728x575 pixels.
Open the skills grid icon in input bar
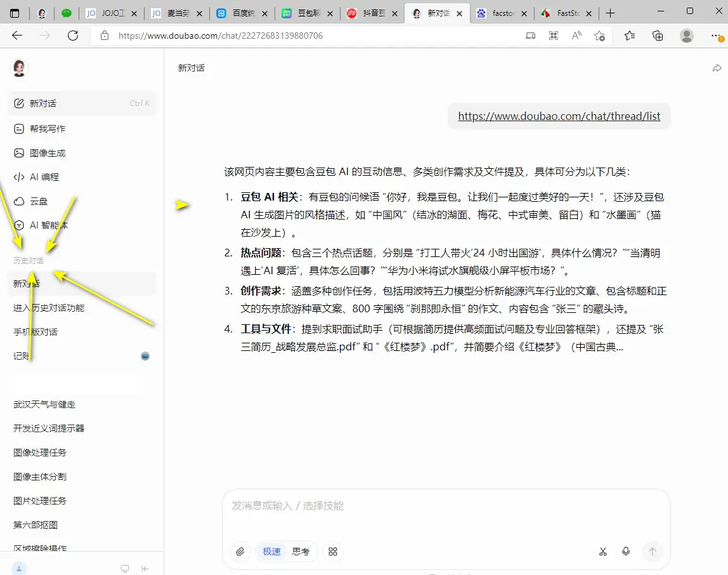(x=333, y=552)
